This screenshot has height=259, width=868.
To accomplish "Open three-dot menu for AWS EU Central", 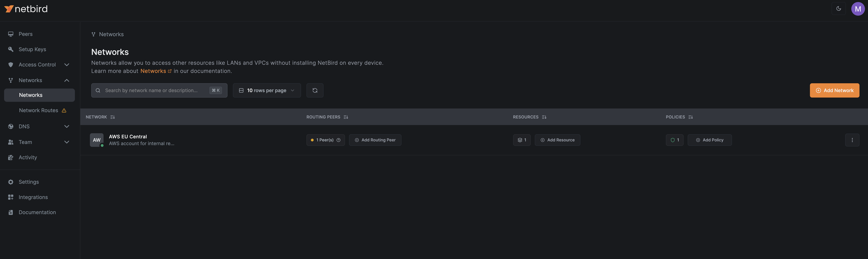I will (x=852, y=140).
